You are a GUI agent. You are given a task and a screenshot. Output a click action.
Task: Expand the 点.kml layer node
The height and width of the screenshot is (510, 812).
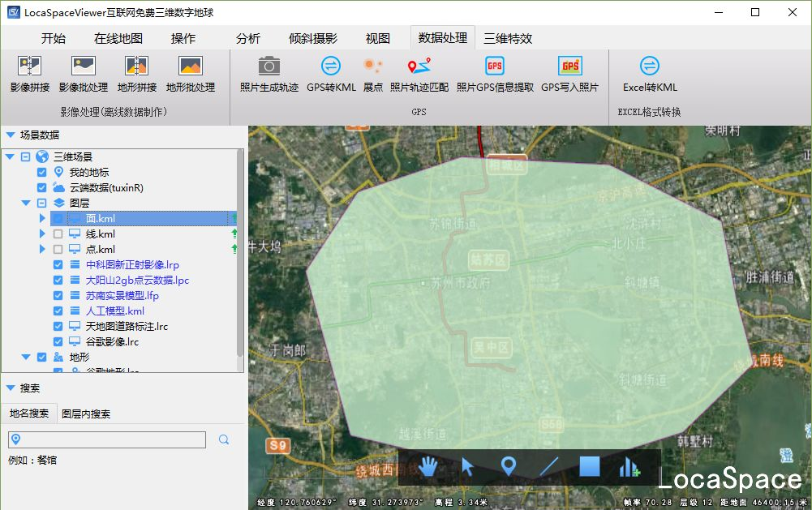tap(42, 249)
